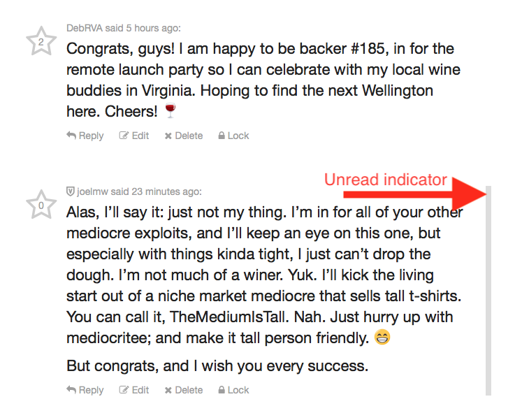522x420 pixels.
Task: Click the grinning face emoji
Action: 382,339
